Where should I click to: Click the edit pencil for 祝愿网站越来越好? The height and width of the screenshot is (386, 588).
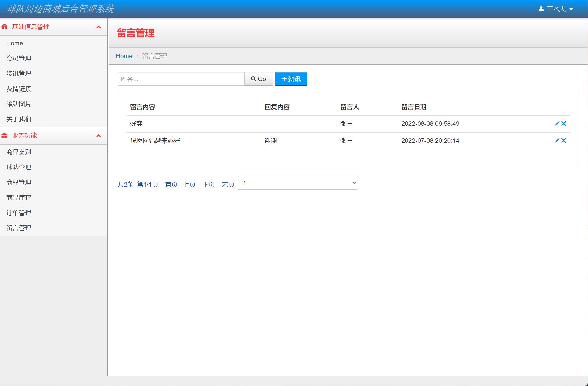[557, 140]
